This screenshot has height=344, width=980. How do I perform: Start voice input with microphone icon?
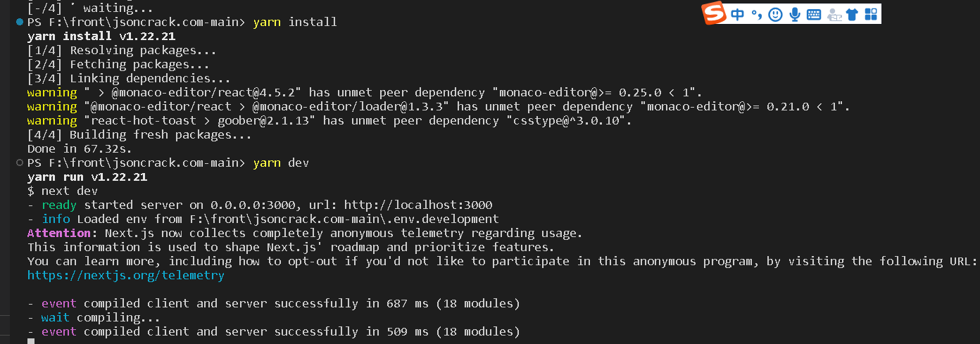coord(795,14)
